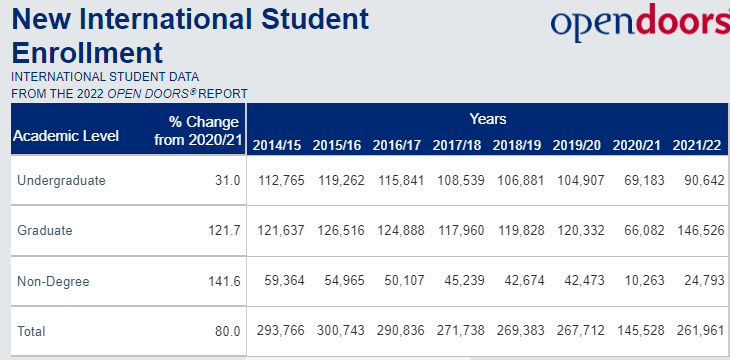Click the Open Doors logo
The width and height of the screenshot is (730, 360).
point(640,22)
